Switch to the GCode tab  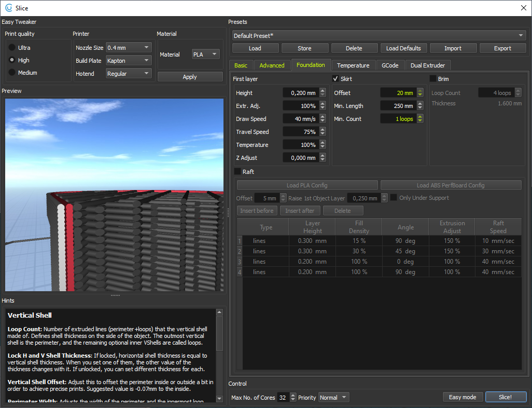coord(390,65)
